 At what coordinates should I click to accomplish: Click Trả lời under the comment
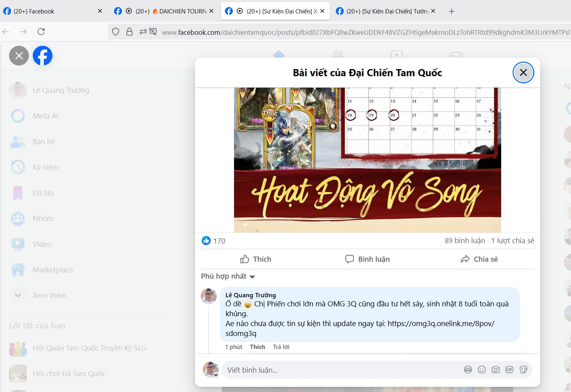coord(281,347)
